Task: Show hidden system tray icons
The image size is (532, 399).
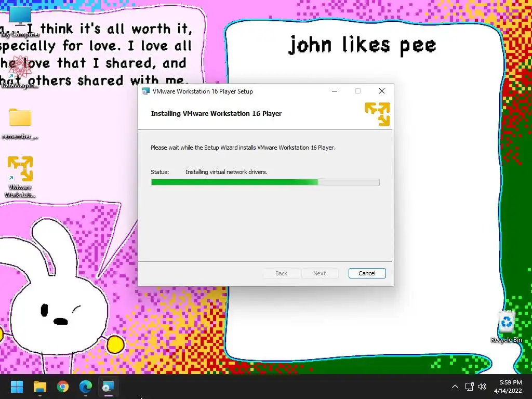Action: coord(455,387)
